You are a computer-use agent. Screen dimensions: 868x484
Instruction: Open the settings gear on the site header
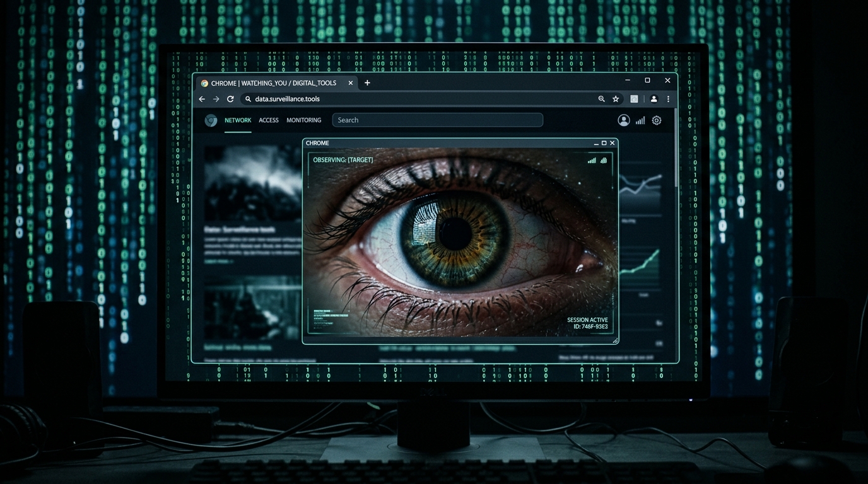point(657,120)
